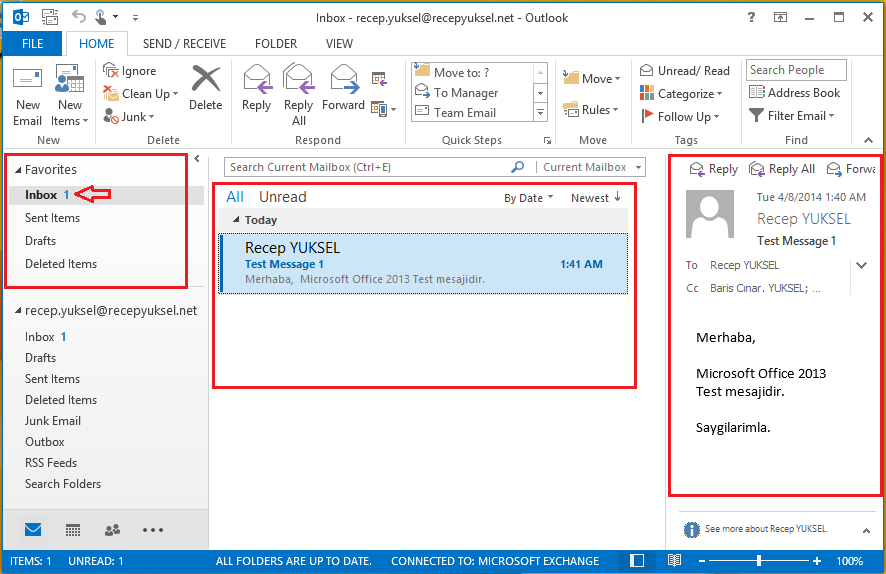Image resolution: width=886 pixels, height=574 pixels.
Task: Click the zoom slider handle
Action: point(759,560)
